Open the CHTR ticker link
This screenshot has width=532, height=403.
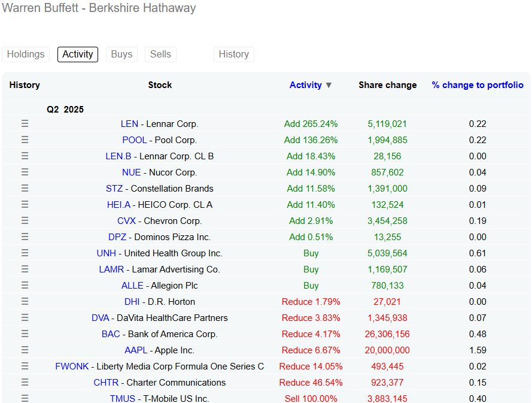coord(106,383)
